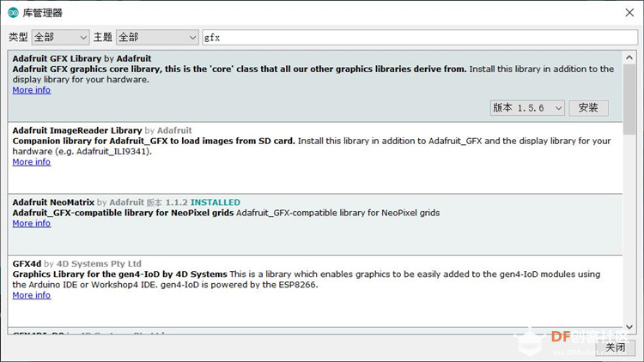Open More info for Adafruit GFX Library
This screenshot has height=362, width=644.
[32, 90]
